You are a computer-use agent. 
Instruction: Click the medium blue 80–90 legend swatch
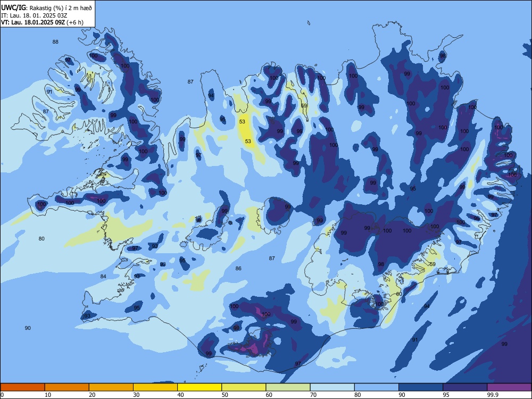pyautogui.click(x=377, y=387)
